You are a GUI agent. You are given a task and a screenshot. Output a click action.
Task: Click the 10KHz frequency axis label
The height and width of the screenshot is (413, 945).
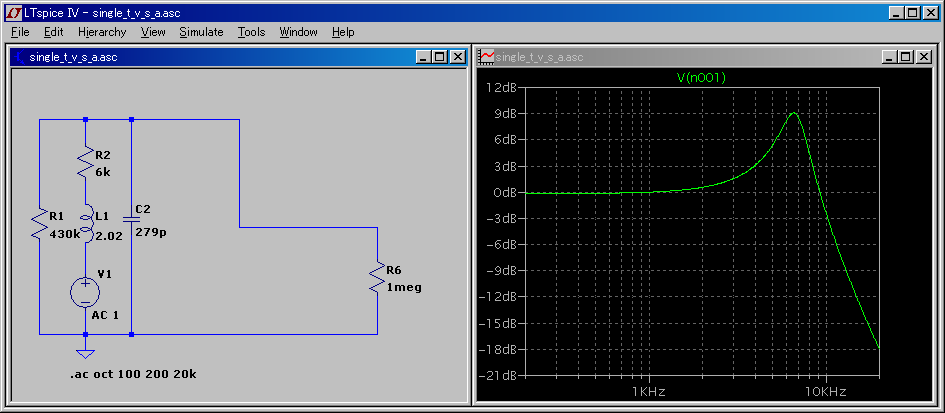tap(825, 391)
